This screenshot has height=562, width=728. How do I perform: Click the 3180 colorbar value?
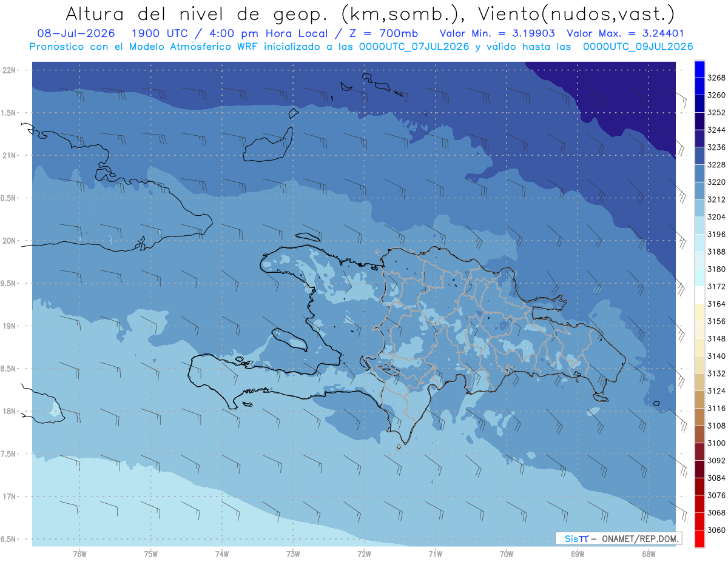point(716,269)
